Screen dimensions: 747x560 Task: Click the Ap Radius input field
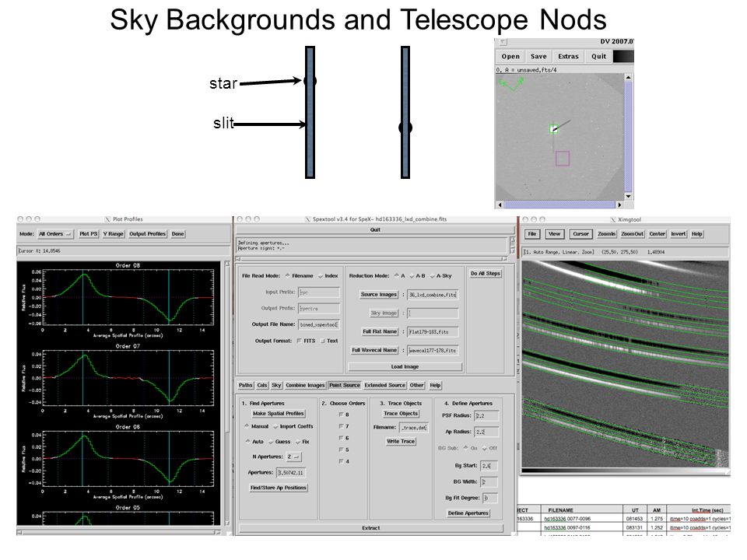click(486, 432)
